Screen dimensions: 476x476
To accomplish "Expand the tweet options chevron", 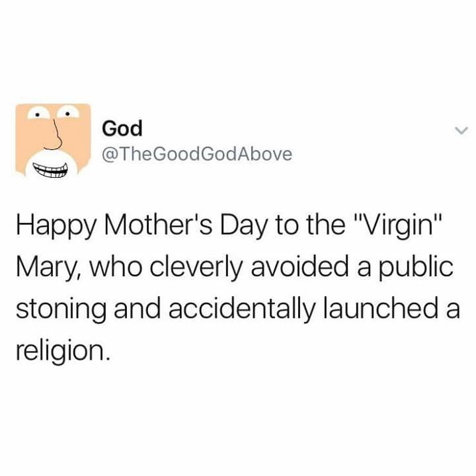I will point(461,130).
